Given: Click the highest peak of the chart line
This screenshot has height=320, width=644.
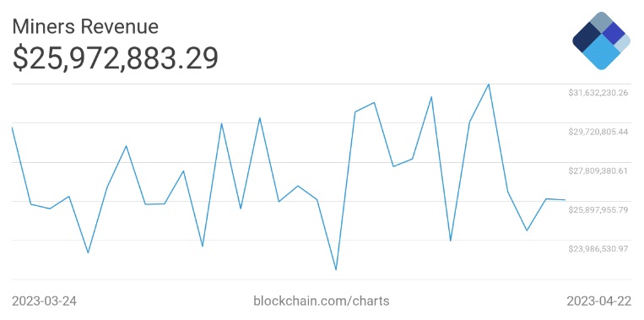Looking at the screenshot, I should (x=489, y=84).
